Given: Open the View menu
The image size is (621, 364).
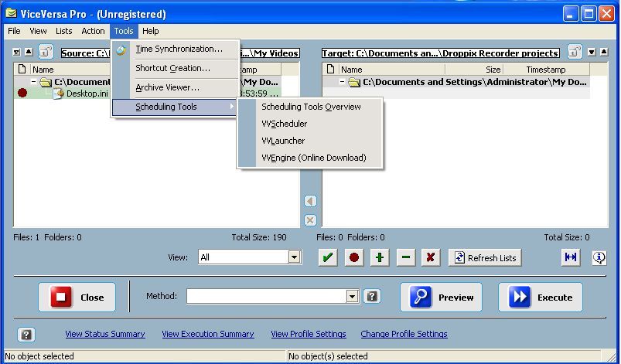Looking at the screenshot, I should click(38, 31).
